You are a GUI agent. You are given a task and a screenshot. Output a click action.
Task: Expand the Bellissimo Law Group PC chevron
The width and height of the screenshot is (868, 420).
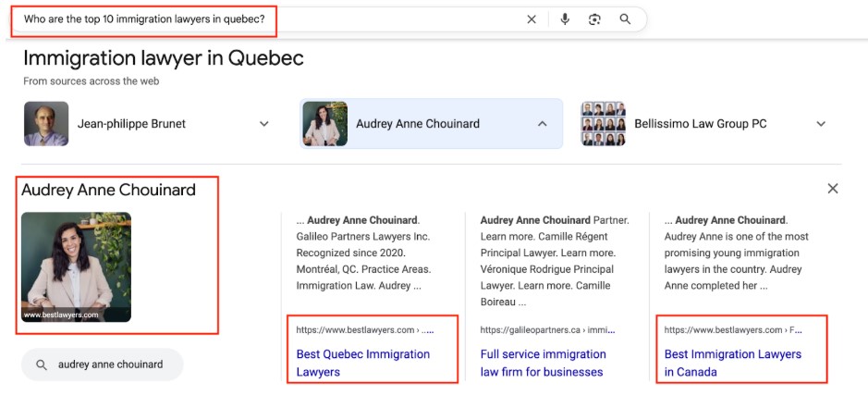(x=821, y=124)
